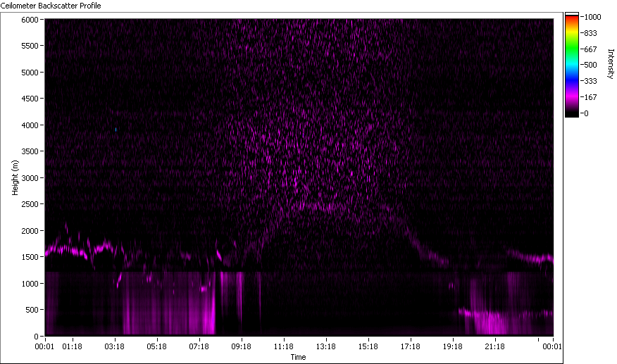Viewport: 617px width, 364px height.
Task: Click the 333 intensity scale value
Action: (x=590, y=81)
